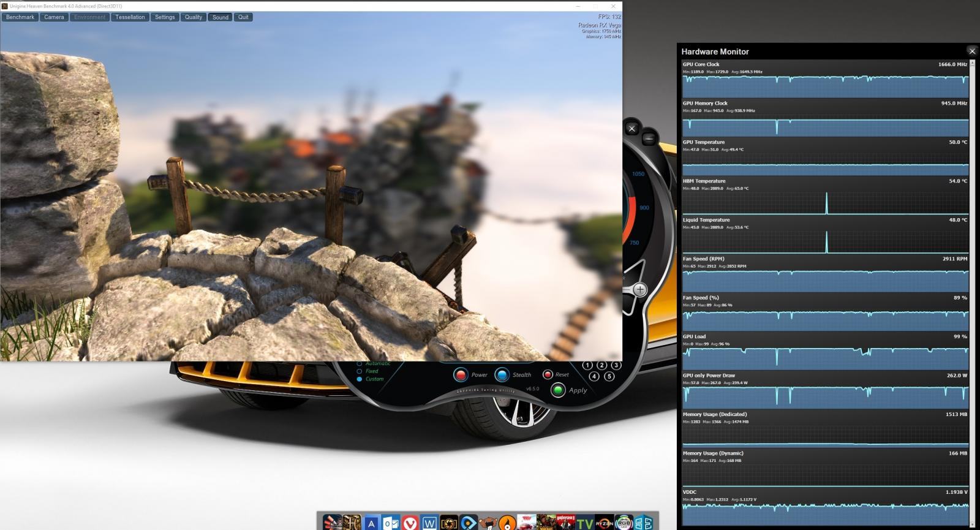The height and width of the screenshot is (530, 980).
Task: Select the Fixed fan mode radio
Action: (x=360, y=371)
